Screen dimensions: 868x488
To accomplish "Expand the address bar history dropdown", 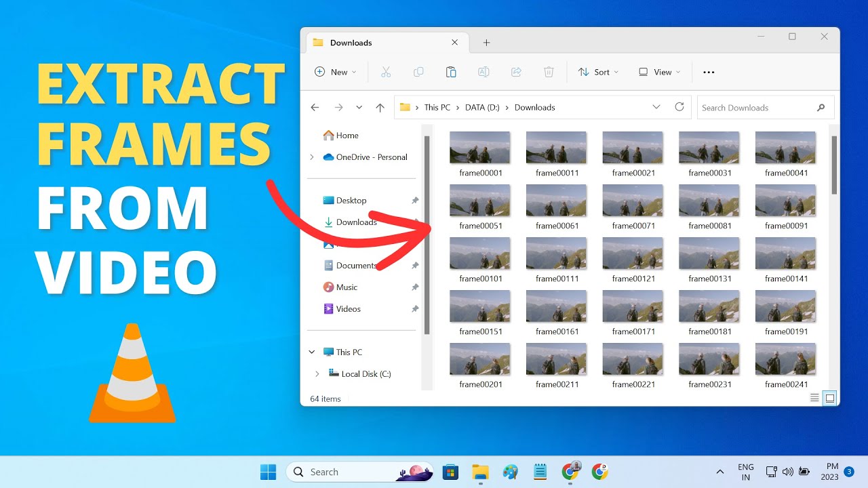I will point(656,107).
